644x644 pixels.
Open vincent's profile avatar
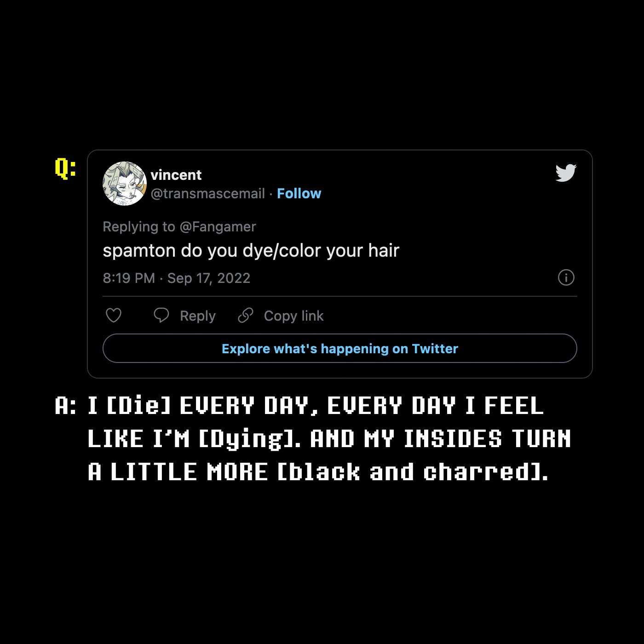[x=124, y=183]
